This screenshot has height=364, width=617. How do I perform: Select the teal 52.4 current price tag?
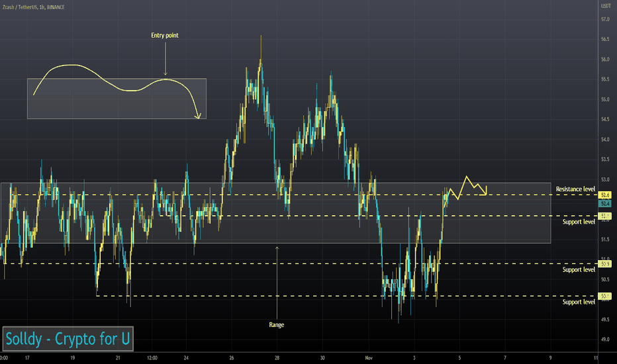tap(605, 203)
